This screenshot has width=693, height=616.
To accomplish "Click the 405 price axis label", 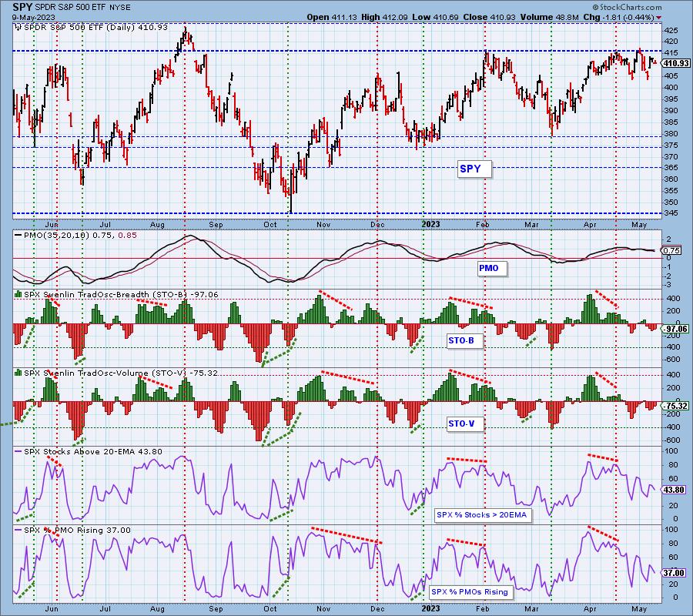I will tap(671, 76).
